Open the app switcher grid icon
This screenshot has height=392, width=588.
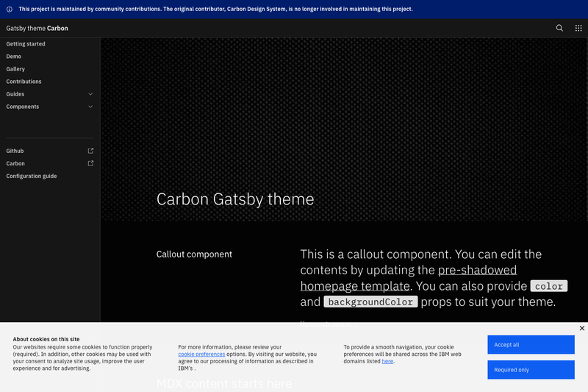pyautogui.click(x=578, y=28)
